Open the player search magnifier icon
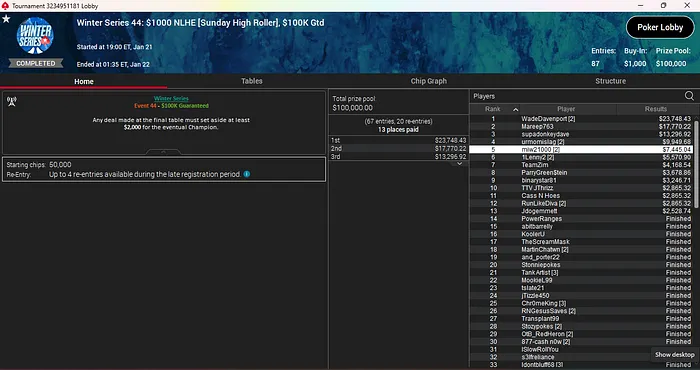The image size is (700, 370). [x=689, y=96]
